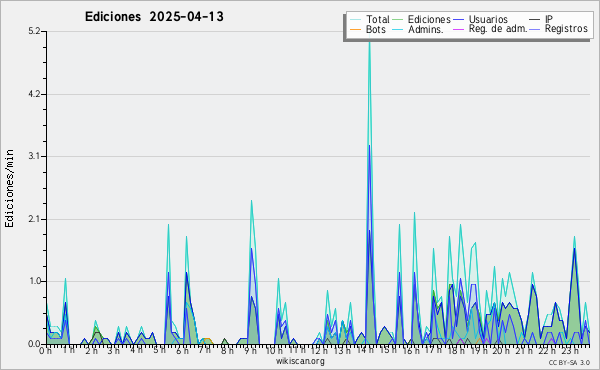The image size is (600, 370).
Task: Click the 18 h x-axis label
Action: point(456,351)
